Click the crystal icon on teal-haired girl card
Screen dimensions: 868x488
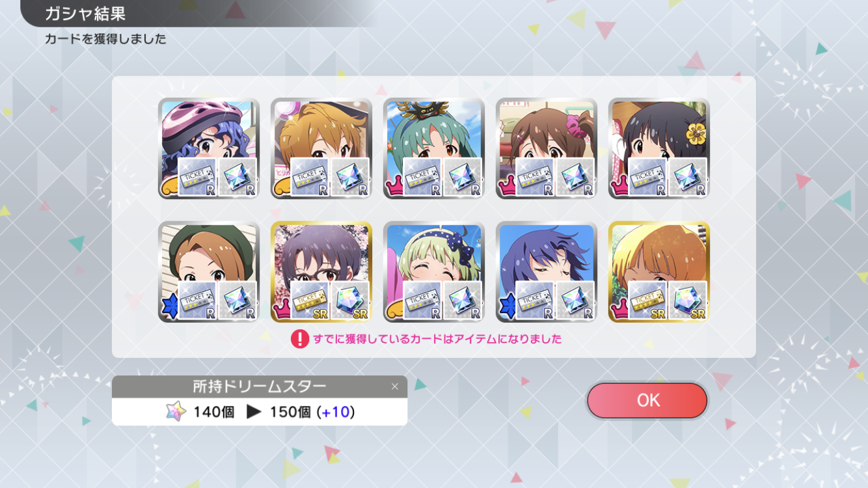tap(463, 177)
